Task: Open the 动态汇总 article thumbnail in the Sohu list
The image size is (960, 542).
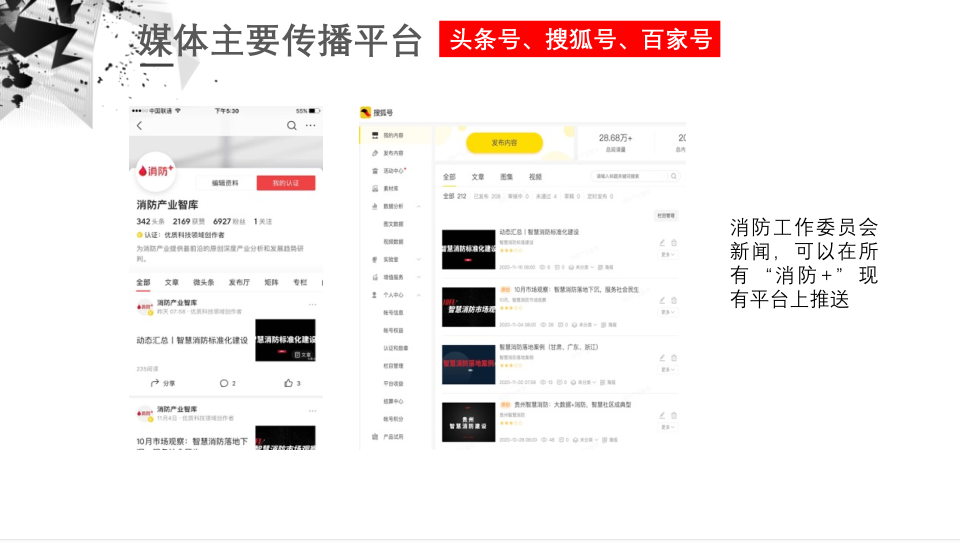Action: click(x=468, y=250)
